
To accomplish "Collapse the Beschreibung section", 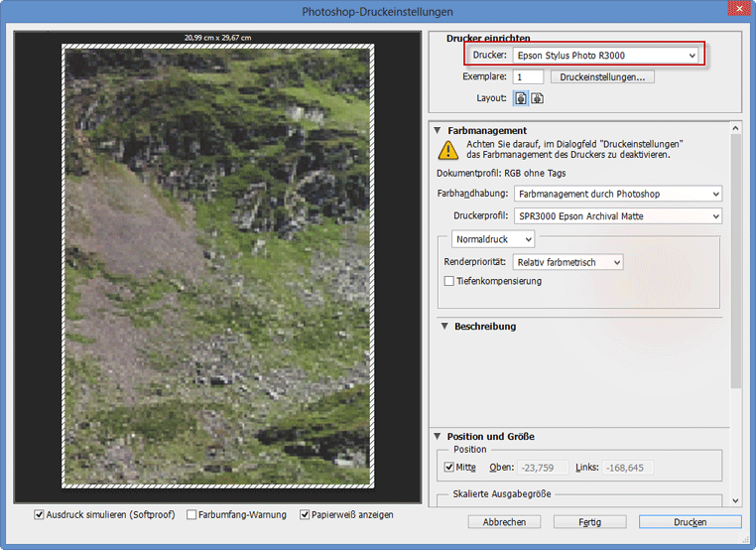I will (444, 327).
